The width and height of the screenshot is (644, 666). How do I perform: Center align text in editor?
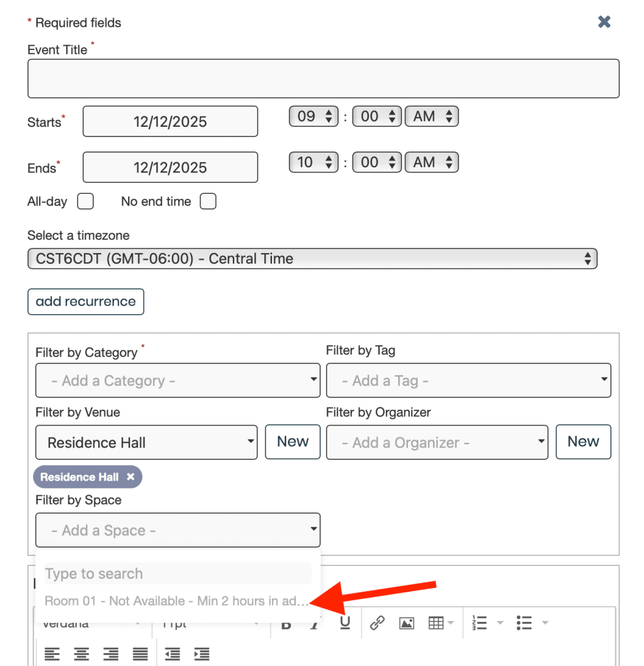(x=81, y=654)
